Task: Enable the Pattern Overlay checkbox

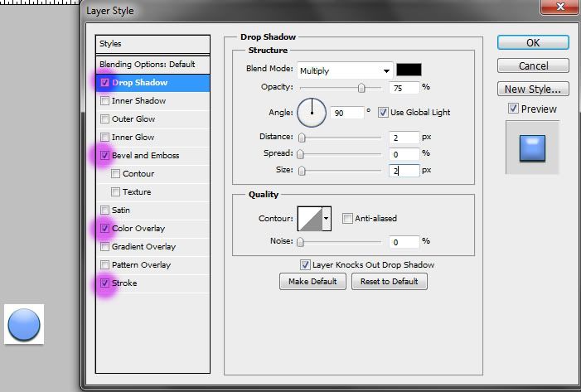Action: tap(105, 264)
